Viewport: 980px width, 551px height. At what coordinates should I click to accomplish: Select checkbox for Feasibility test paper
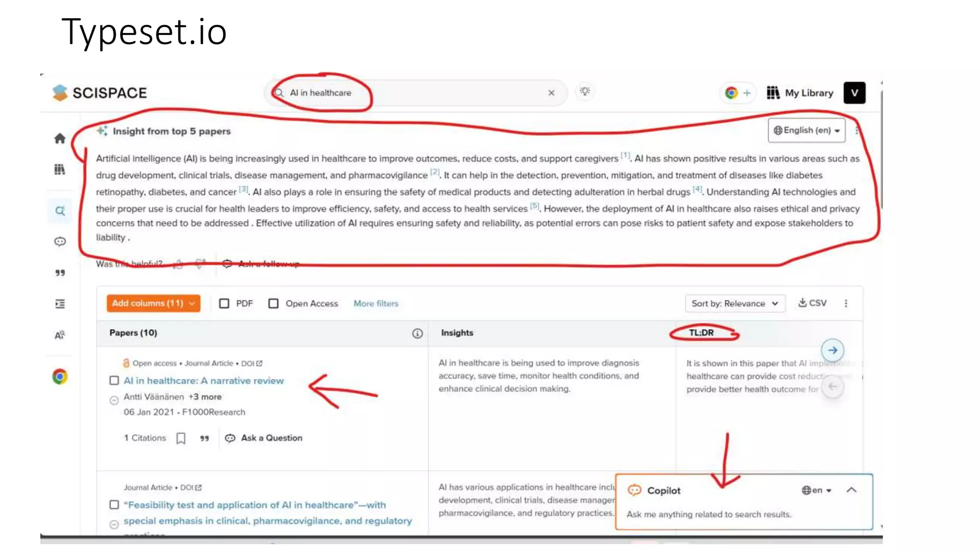(x=114, y=505)
